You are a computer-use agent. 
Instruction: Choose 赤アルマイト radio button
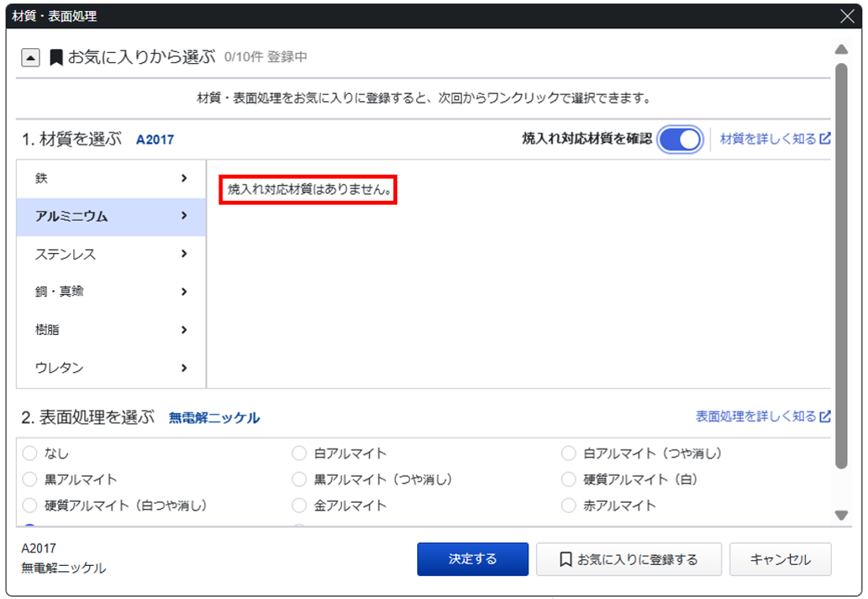pos(568,505)
